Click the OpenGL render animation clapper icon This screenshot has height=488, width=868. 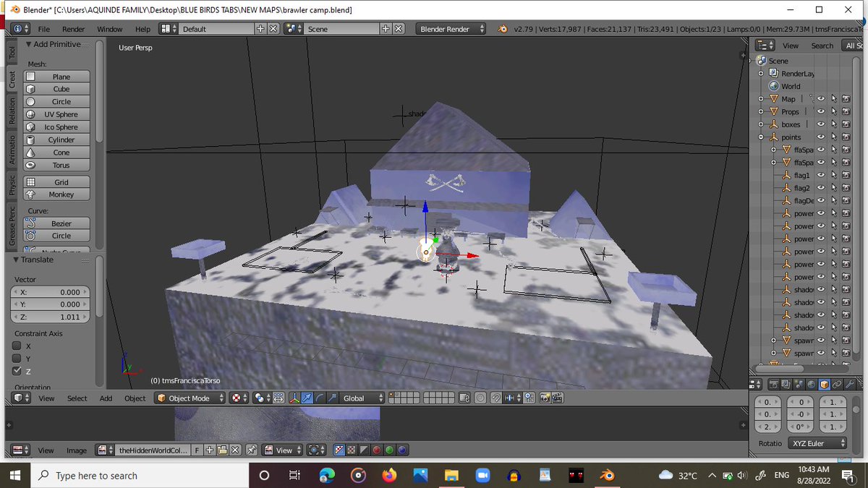[x=557, y=398]
